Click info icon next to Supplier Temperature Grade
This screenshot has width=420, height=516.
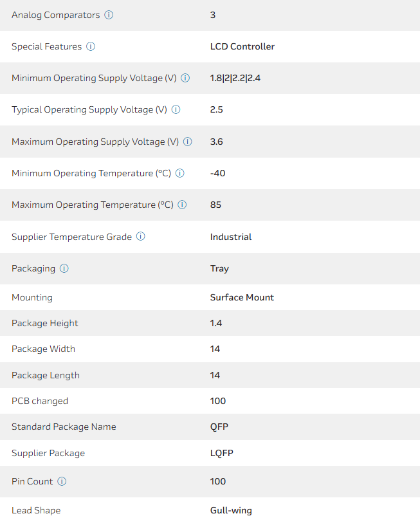(x=140, y=237)
